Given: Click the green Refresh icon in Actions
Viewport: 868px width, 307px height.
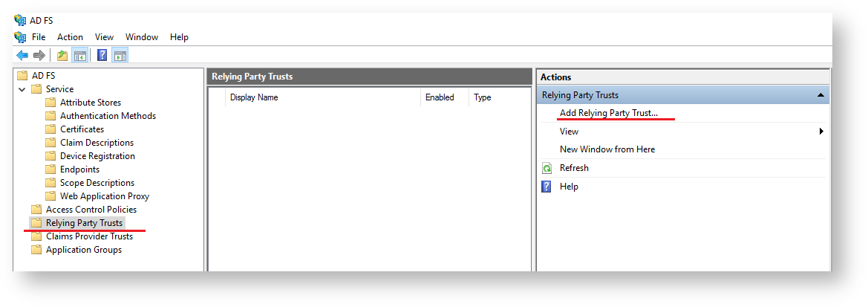Looking at the screenshot, I should click(547, 168).
